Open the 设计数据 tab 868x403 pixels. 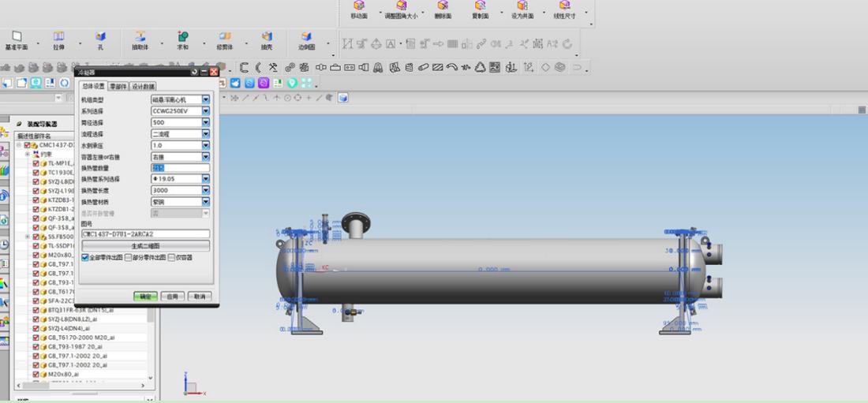coord(143,86)
